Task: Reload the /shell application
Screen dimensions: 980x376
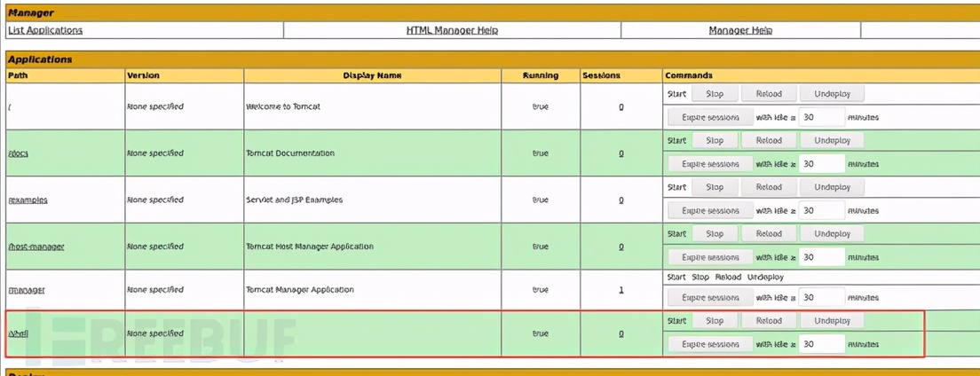Action: (x=769, y=320)
